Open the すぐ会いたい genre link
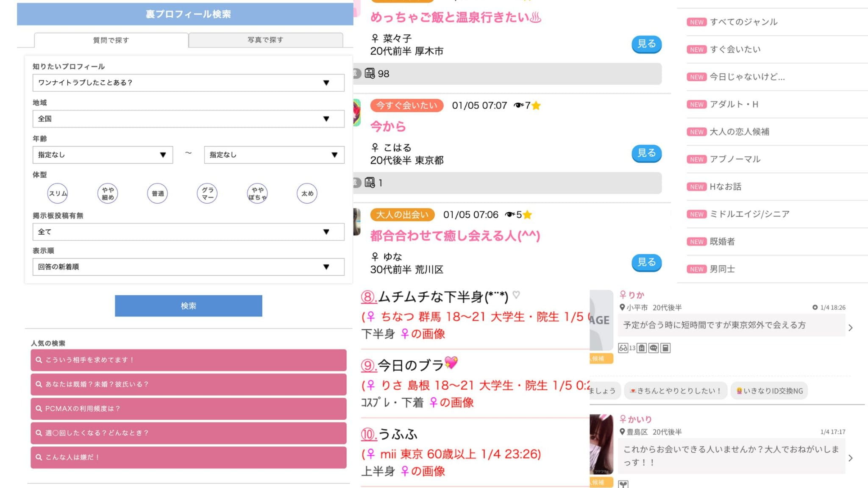 click(x=735, y=50)
